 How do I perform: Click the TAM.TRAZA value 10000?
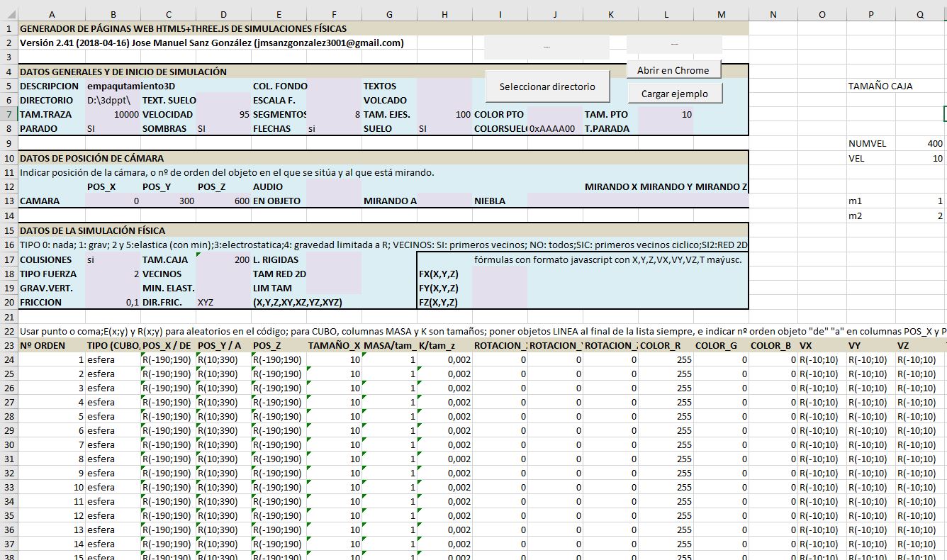[x=113, y=114]
